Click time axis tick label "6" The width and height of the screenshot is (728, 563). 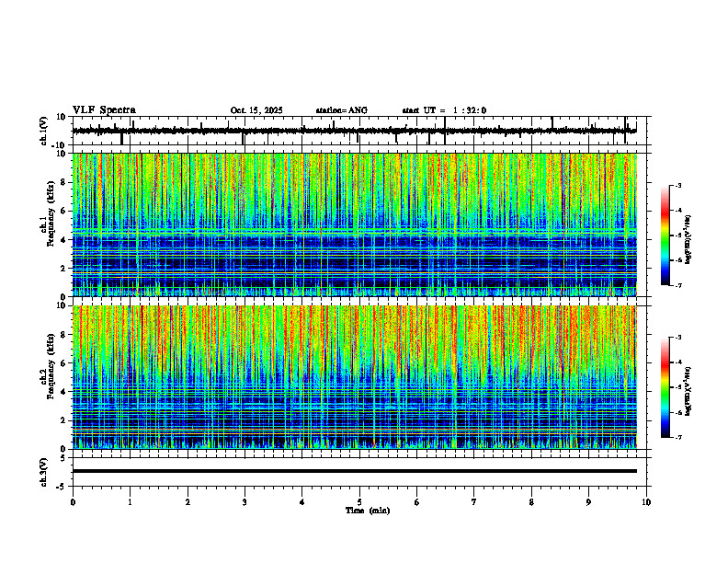(417, 502)
